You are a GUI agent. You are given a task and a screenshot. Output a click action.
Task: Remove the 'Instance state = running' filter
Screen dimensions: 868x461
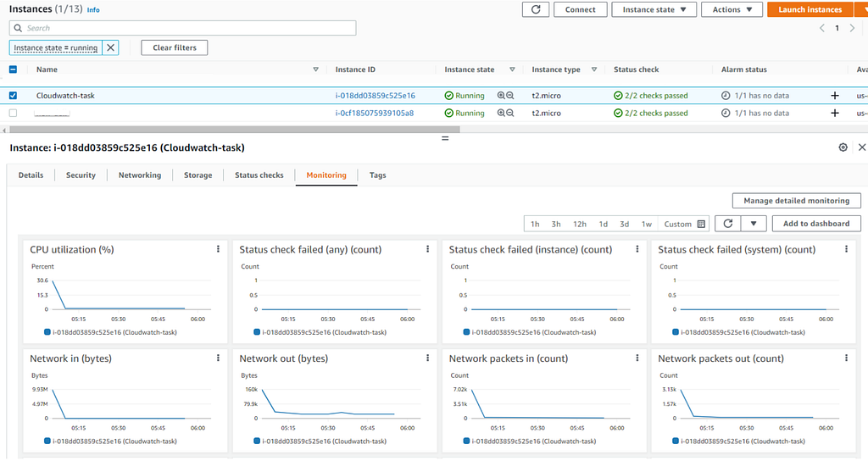[111, 47]
